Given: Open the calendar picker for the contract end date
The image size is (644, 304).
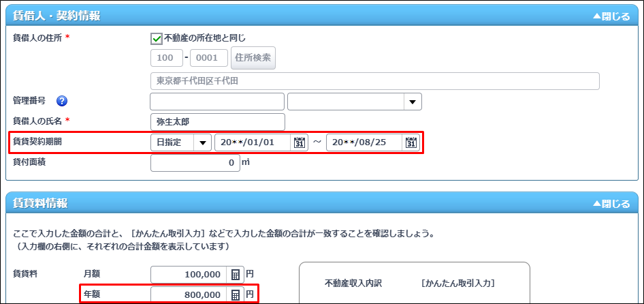Looking at the screenshot, I should (x=410, y=142).
